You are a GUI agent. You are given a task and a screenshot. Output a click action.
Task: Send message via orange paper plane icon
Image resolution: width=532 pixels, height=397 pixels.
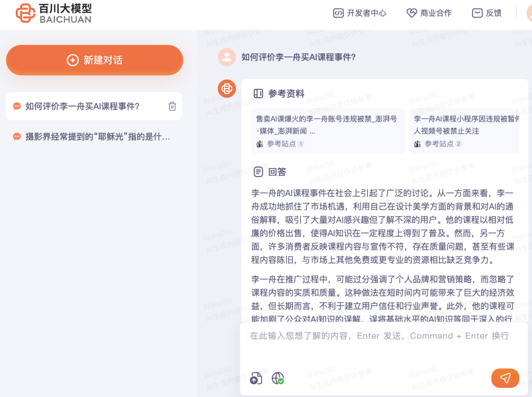click(x=505, y=378)
